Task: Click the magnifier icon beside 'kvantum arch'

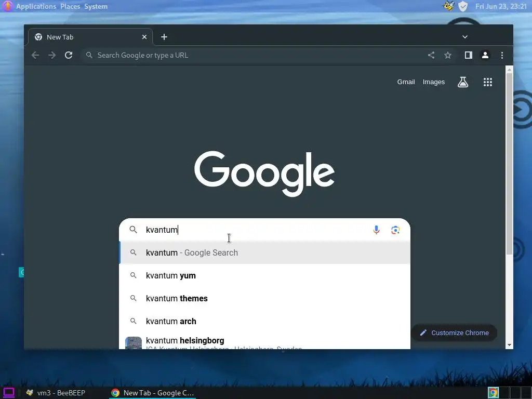Action: [x=134, y=321]
